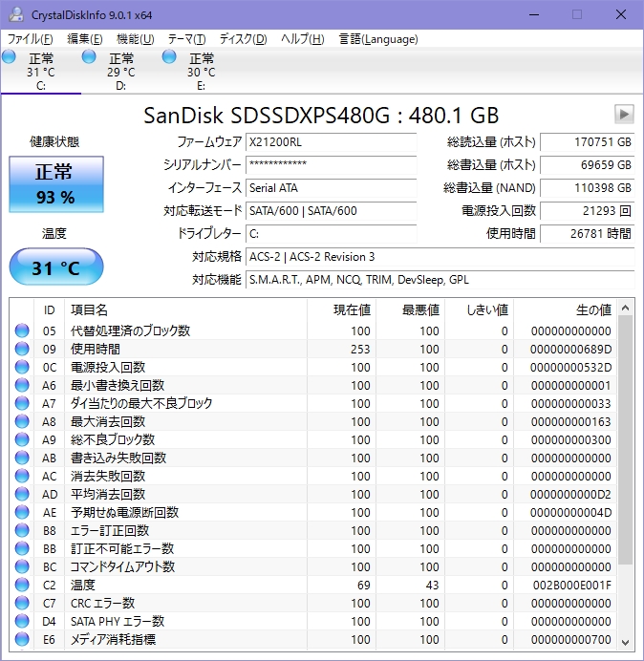Click status orb of attribute A9 row
The image size is (644, 661).
[x=22, y=439]
